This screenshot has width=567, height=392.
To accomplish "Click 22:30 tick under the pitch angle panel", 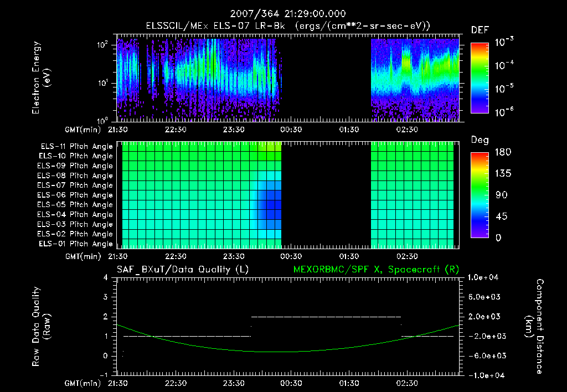I will (176, 257).
